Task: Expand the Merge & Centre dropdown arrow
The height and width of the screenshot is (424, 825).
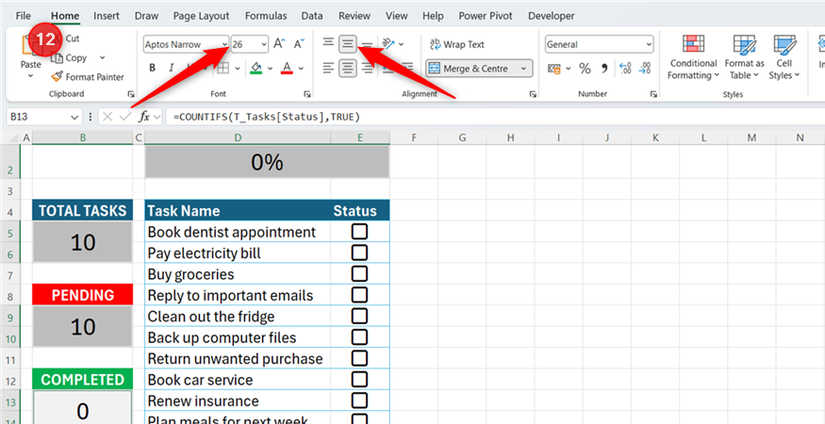Action: tap(524, 68)
